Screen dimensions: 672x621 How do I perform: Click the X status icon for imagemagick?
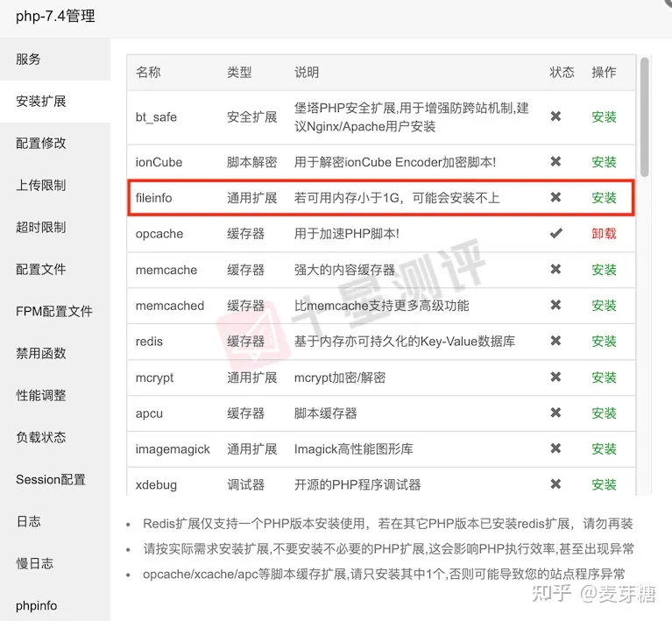point(555,448)
